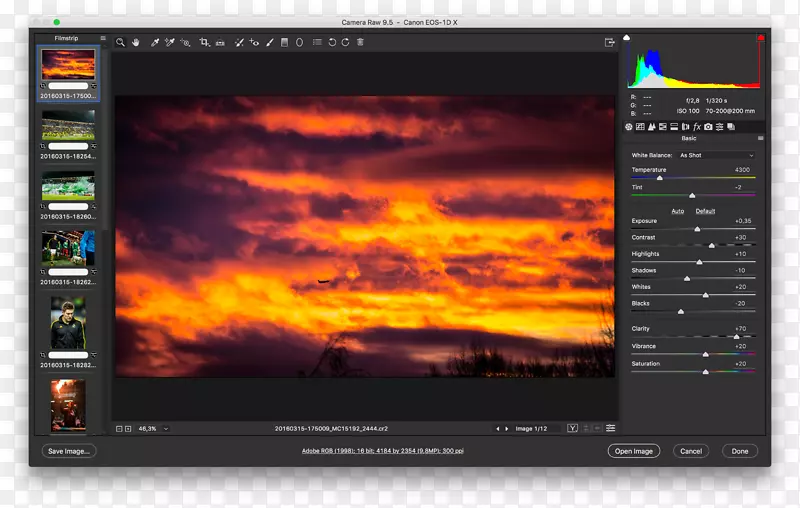
Task: Toggle full screen mode icon
Action: pyautogui.click(x=610, y=42)
